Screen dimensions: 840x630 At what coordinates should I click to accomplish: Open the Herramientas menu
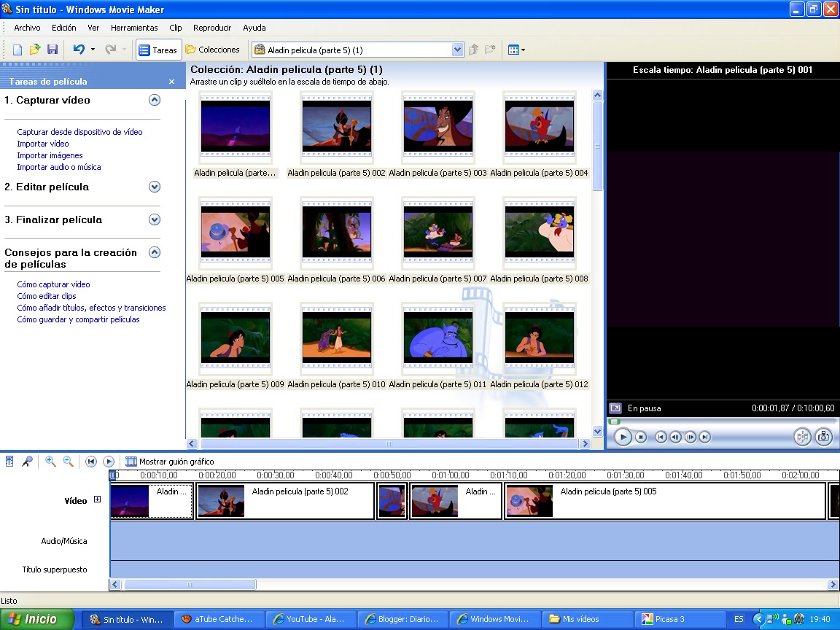(134, 28)
